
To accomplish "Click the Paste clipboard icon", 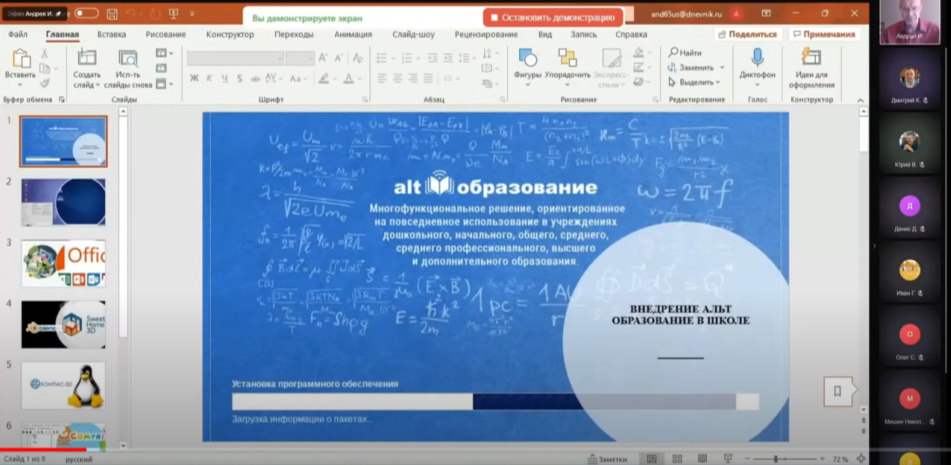I will 21,59.
